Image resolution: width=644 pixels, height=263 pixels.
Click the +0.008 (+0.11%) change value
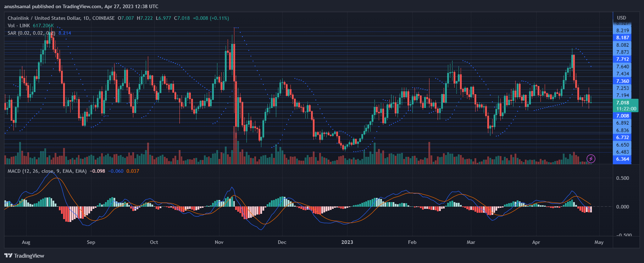(211, 18)
